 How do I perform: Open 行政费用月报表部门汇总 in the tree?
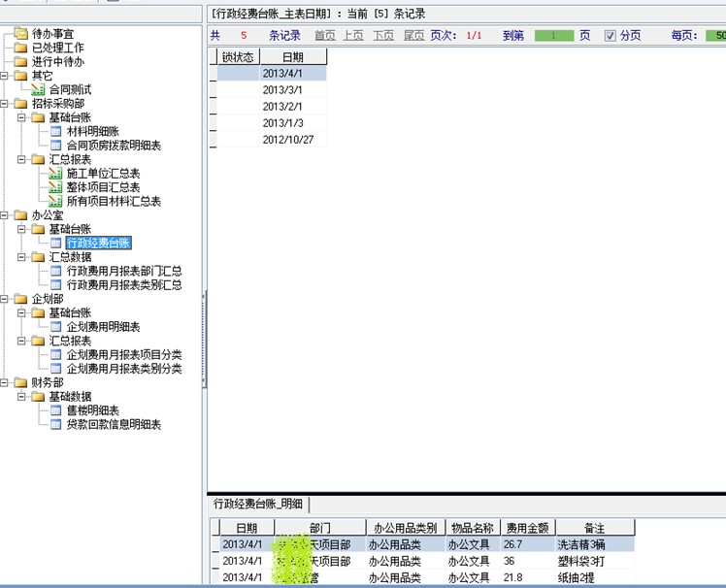[123, 272]
